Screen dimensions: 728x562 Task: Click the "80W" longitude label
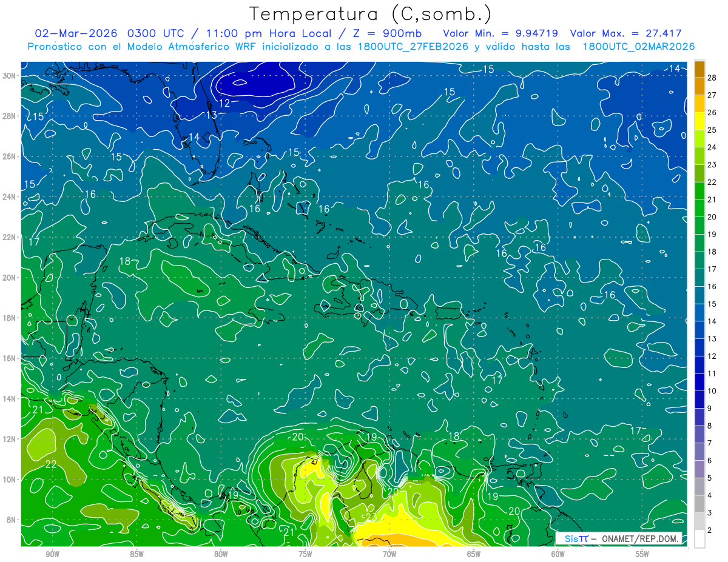click(x=221, y=554)
